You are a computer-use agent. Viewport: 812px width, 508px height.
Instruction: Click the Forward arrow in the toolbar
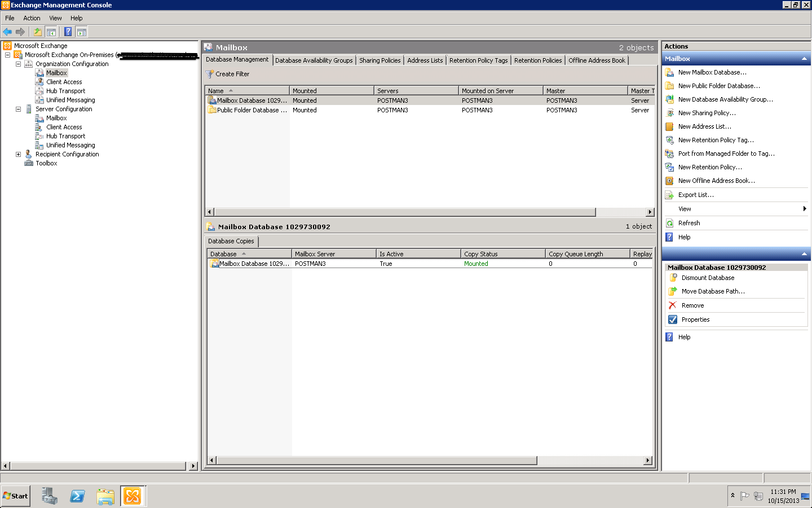tap(20, 32)
